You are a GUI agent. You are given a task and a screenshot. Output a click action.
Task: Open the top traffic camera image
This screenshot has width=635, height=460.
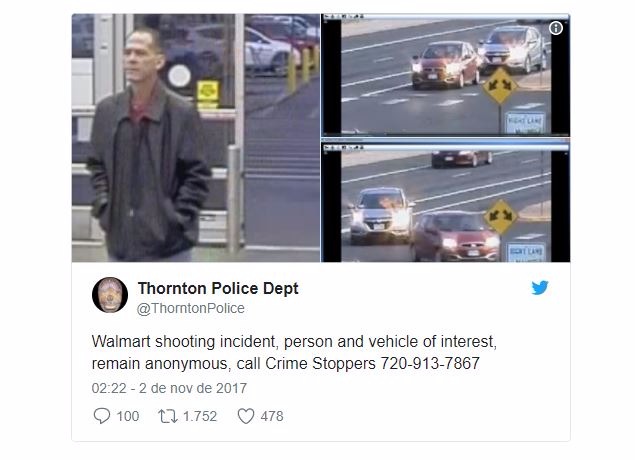(x=445, y=75)
